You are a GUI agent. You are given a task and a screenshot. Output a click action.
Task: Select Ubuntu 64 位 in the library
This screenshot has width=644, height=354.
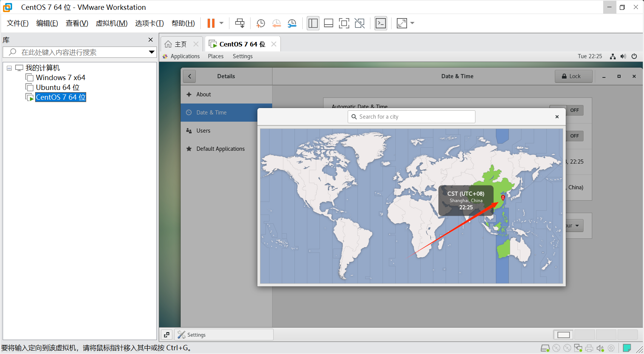click(57, 88)
